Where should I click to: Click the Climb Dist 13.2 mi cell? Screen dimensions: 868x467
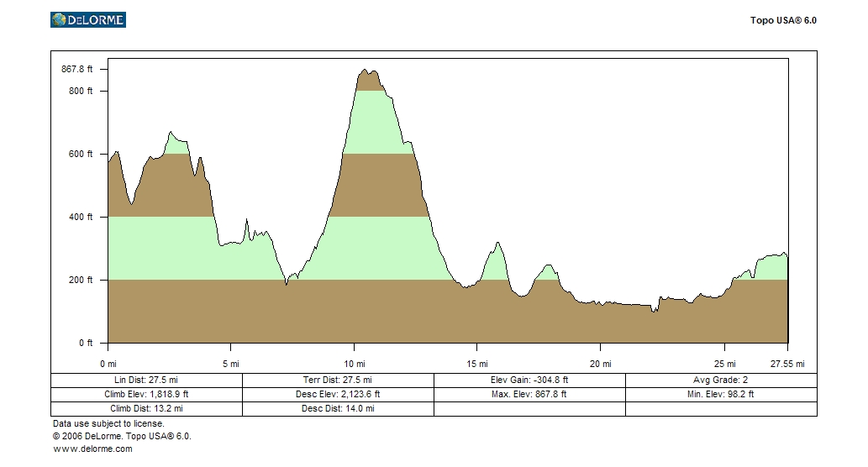[146, 408]
